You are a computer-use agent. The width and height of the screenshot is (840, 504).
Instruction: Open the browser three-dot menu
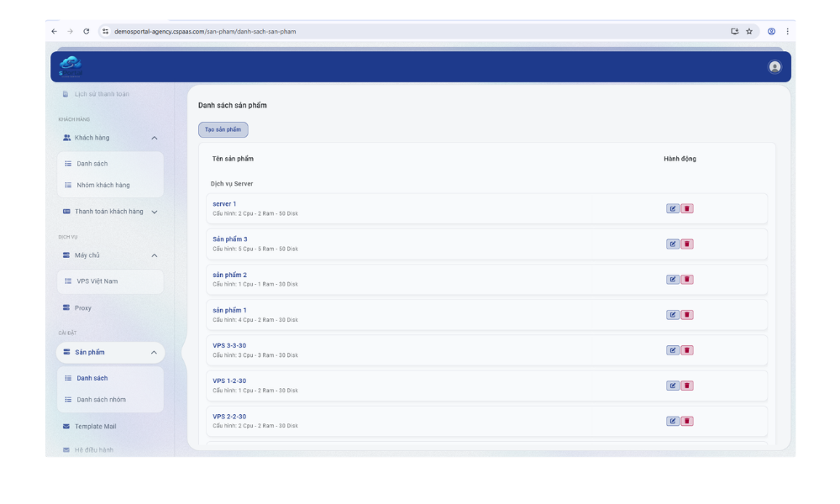click(x=788, y=32)
